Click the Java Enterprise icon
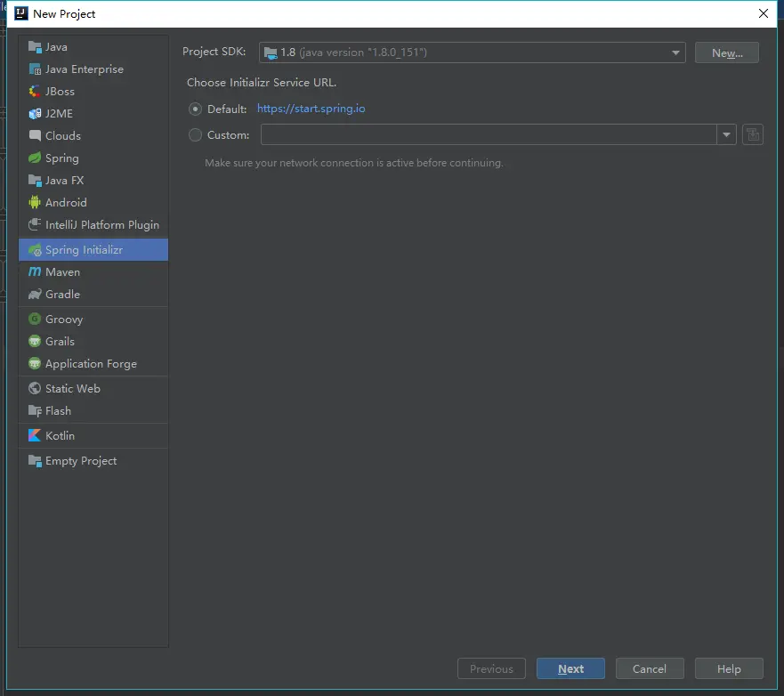This screenshot has height=696, width=784. click(35, 69)
